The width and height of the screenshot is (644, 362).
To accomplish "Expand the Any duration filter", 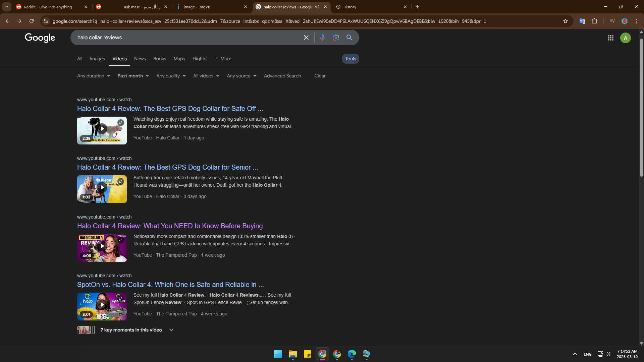I will click(x=94, y=76).
